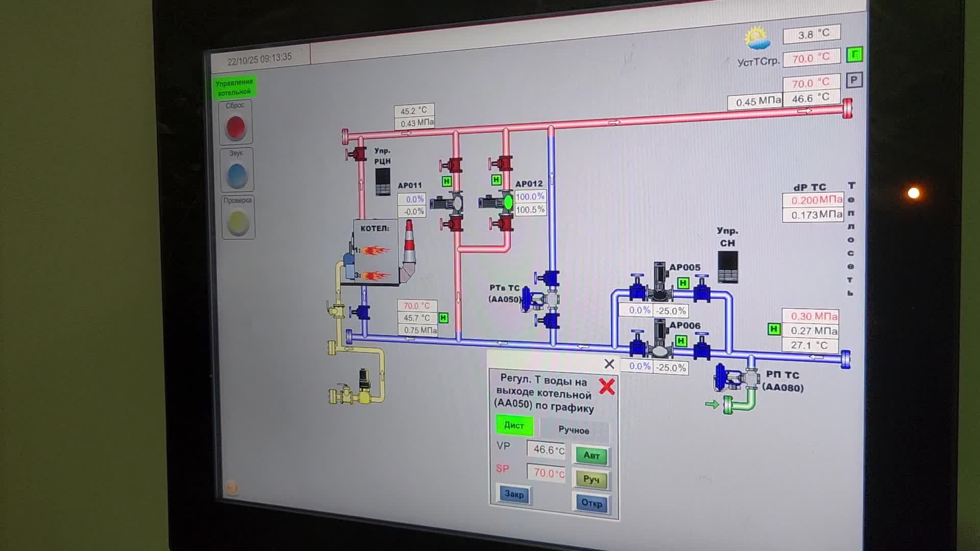The width and height of the screenshot is (980, 551).
Task: Open the Упр. СН control panel icon
Action: click(727, 266)
